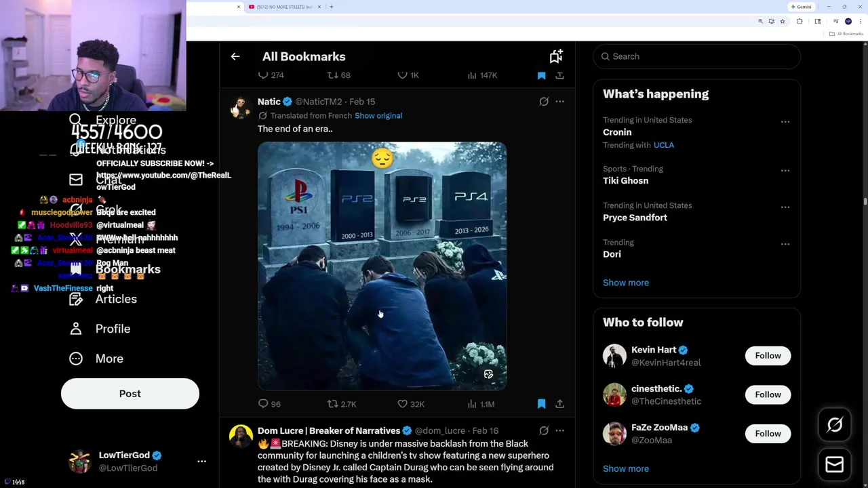Compose a new post with the Post button
This screenshot has height=488, width=868.
[x=130, y=394]
